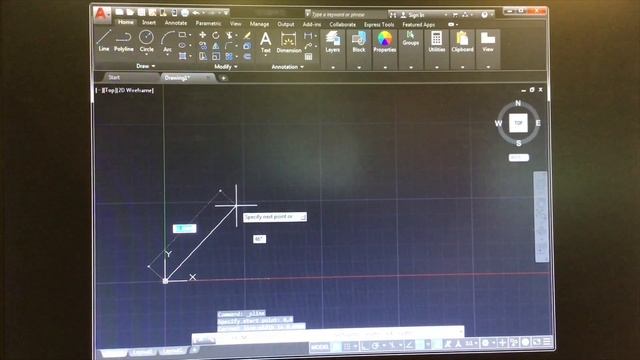Switch to the Insert ribbon tab
This screenshot has height=360, width=640.
(x=149, y=22)
